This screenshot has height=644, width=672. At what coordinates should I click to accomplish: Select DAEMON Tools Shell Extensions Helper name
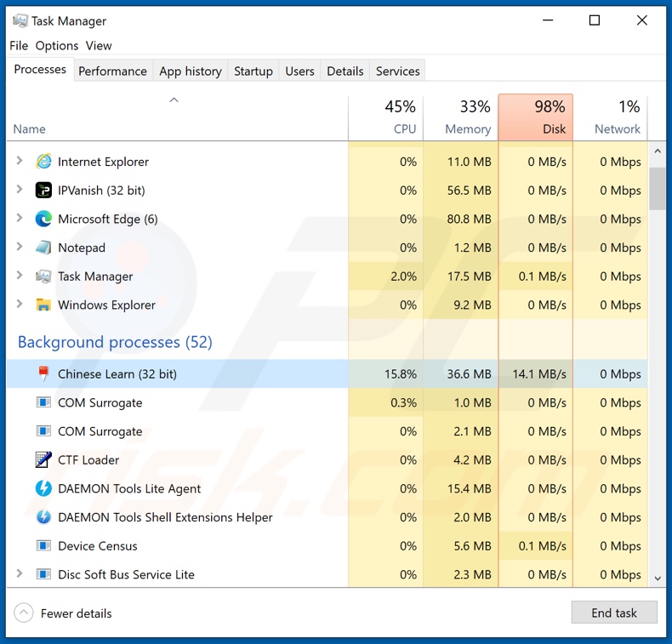tap(165, 517)
